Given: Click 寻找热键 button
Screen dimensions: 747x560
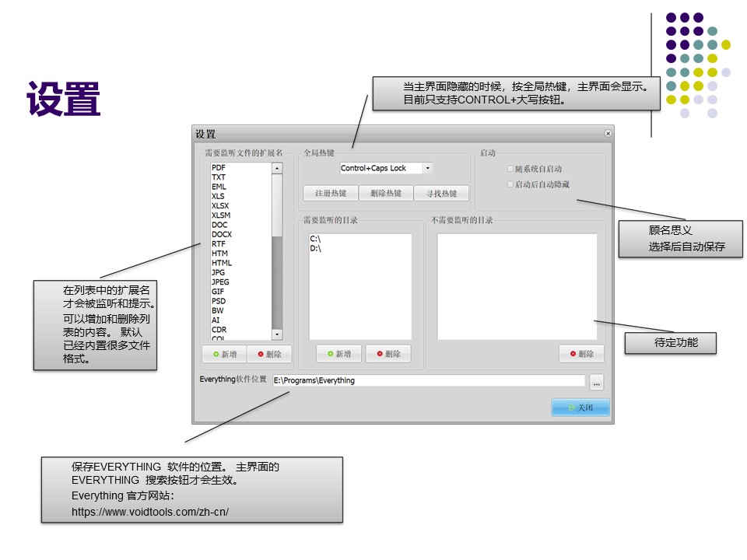Looking at the screenshot, I should (441, 193).
